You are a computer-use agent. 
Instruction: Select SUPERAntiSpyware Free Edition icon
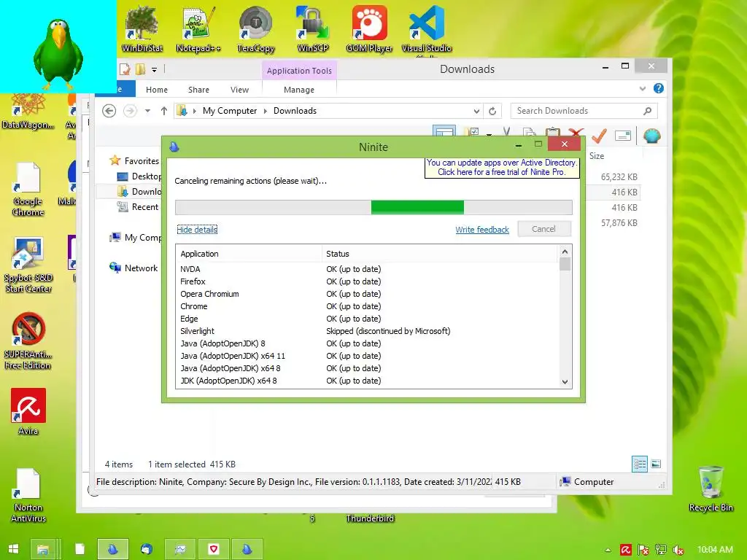coord(28,341)
